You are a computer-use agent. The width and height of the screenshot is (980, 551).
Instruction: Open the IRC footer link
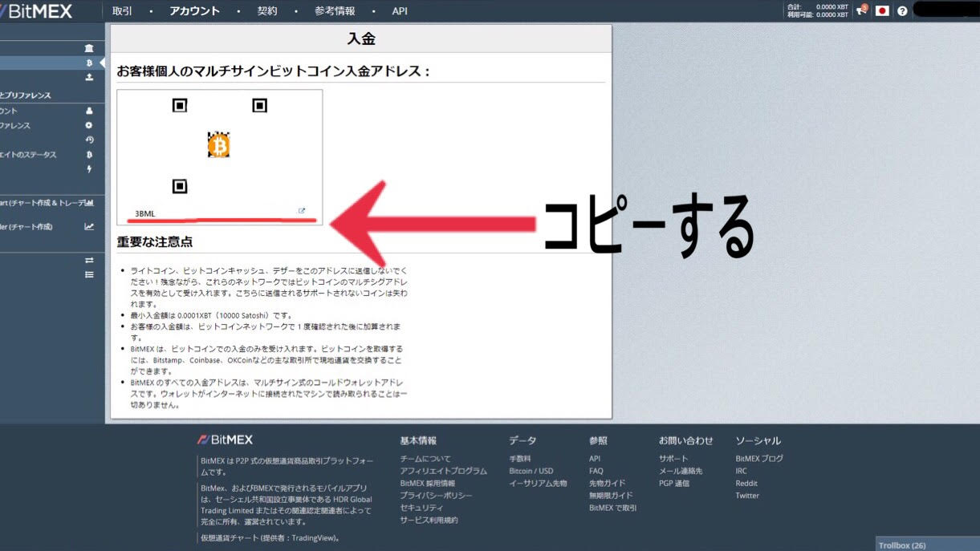tap(741, 471)
